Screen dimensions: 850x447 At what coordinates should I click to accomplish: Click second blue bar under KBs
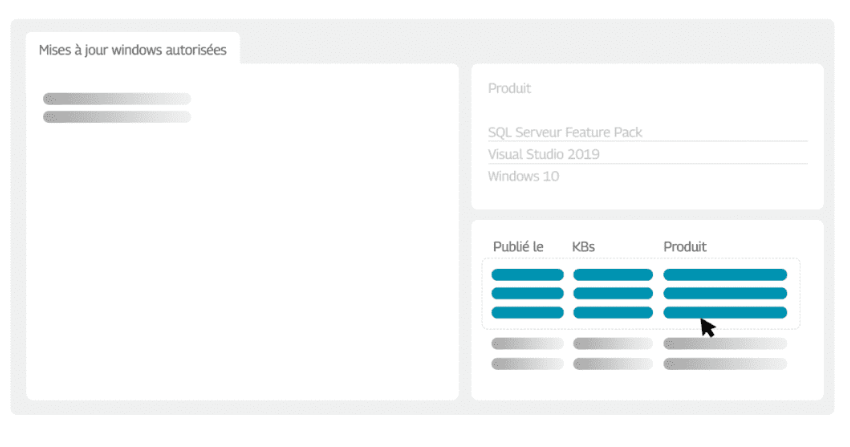click(x=613, y=294)
